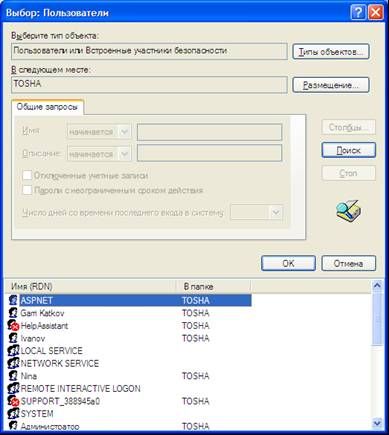The height and width of the screenshot is (435, 389).
Task: Click the Gam Katkov user icon
Action: [13, 313]
